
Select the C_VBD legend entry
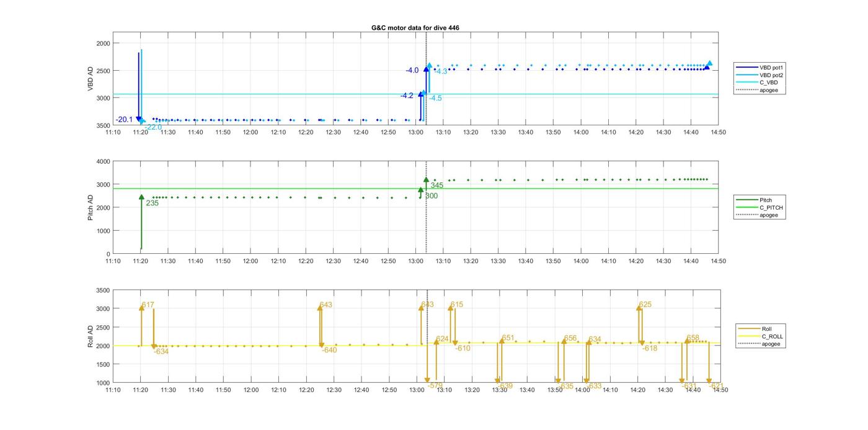(756, 83)
